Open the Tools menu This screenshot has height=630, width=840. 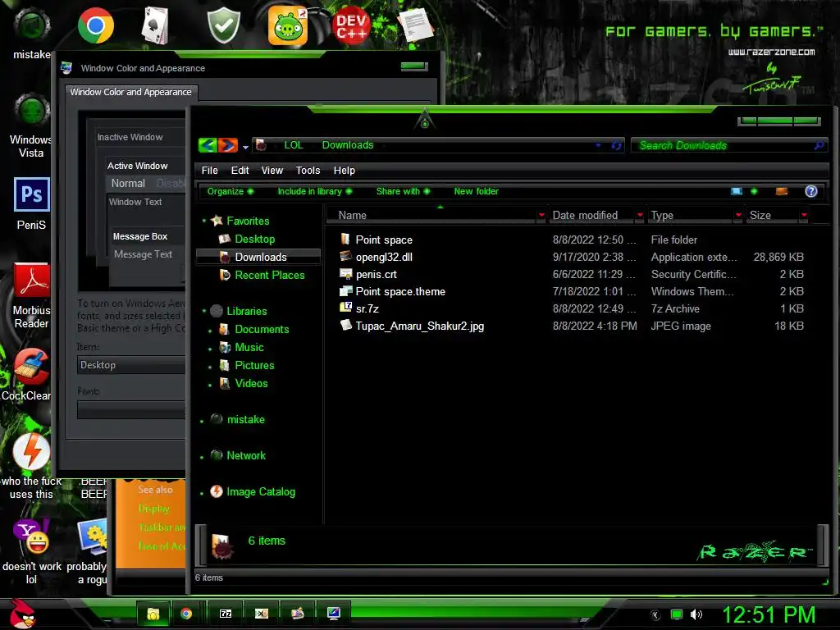[308, 171]
